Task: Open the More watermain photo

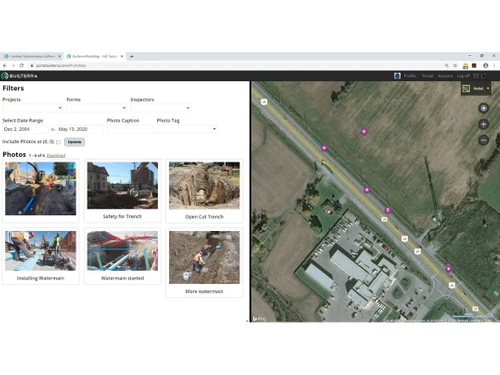Action: coord(204,257)
